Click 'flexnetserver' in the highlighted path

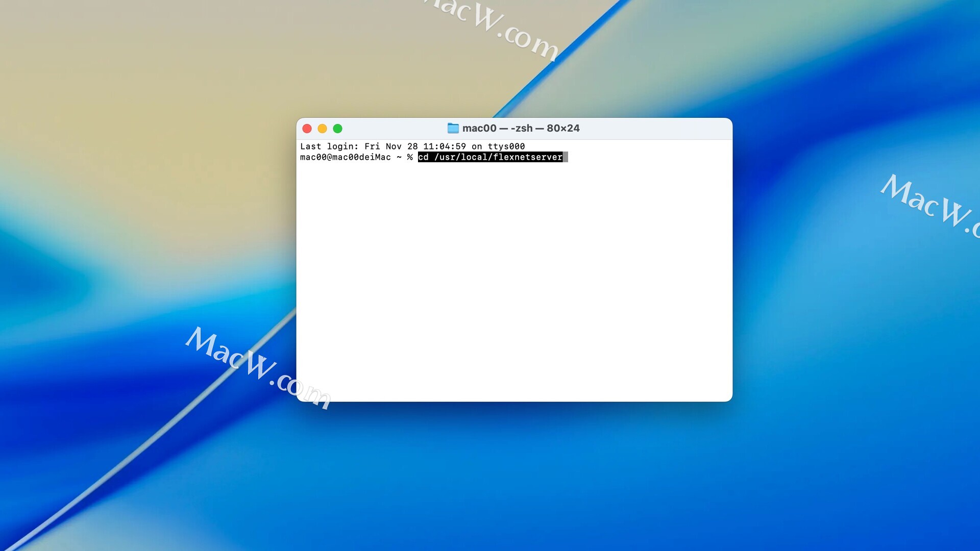(527, 158)
